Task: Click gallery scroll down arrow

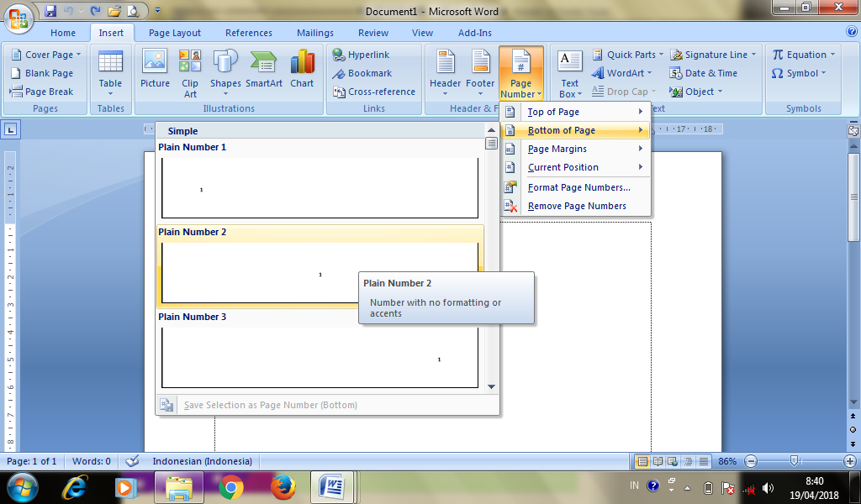Action: point(491,386)
